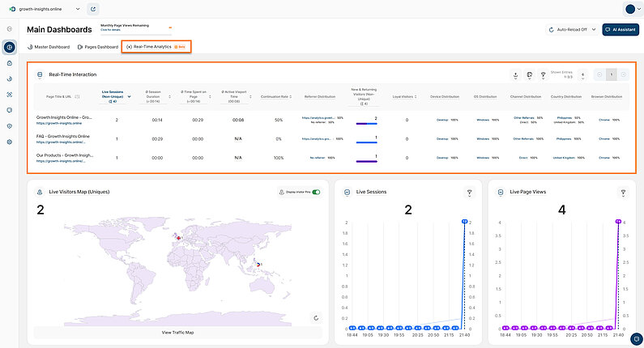Open the target scan sidebar icon
Viewport: 644px width, 348px height.
coord(10,95)
